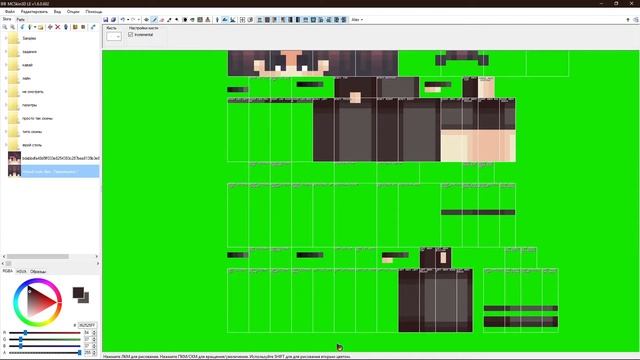Open the Опции menu
This screenshot has width=640, height=360.
[x=73, y=11]
